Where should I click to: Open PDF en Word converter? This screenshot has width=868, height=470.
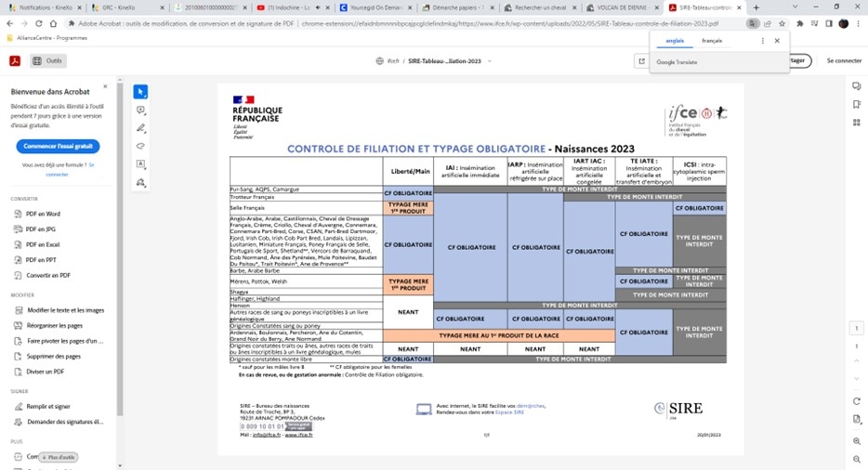tap(42, 214)
